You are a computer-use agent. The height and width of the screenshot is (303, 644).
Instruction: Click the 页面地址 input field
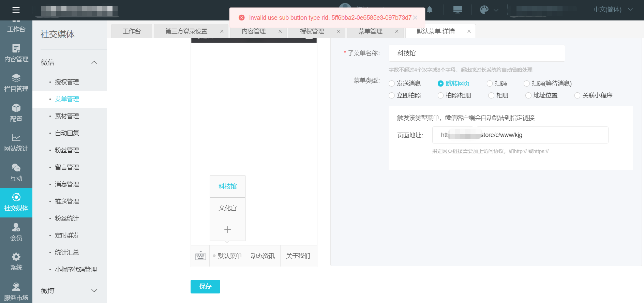520,135
